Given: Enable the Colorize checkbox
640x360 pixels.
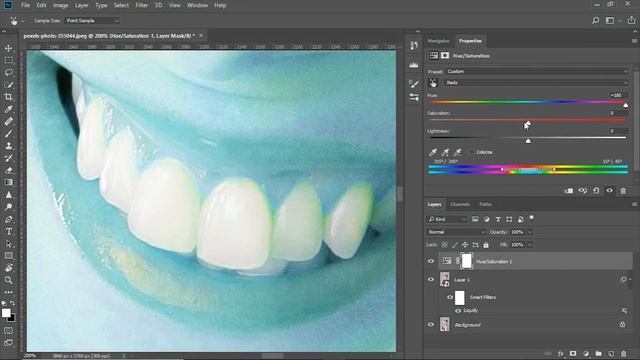Looking at the screenshot, I should click(x=472, y=152).
